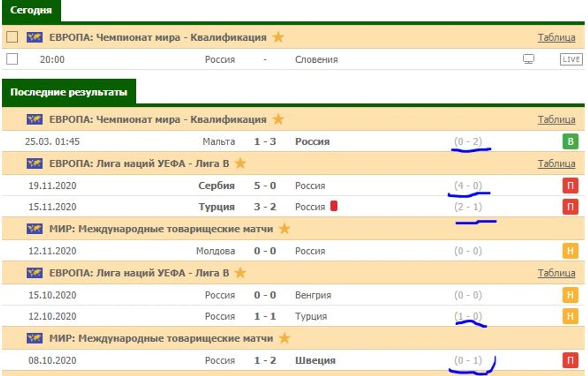Viewport: 588px width, 376px height.
Task: Click the Швеция team name in the bottom row
Action: click(315, 360)
